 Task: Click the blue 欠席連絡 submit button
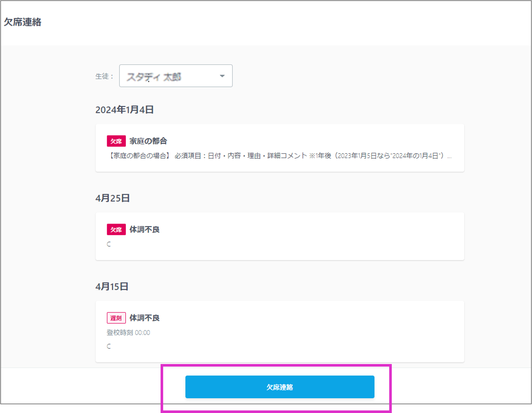(280, 387)
